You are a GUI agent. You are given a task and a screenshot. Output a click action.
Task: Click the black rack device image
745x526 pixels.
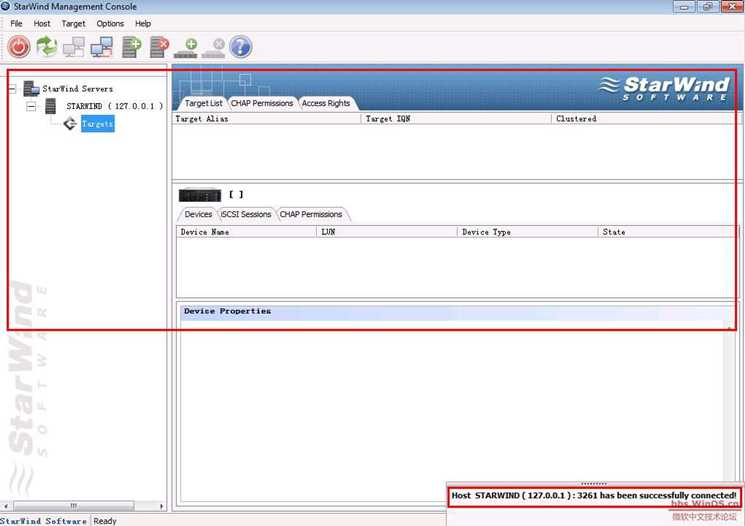[200, 195]
